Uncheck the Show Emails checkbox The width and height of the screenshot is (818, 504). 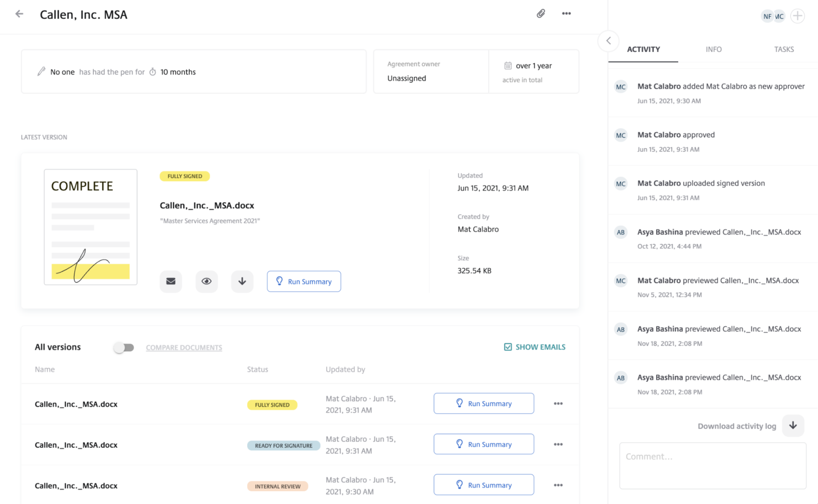click(x=507, y=347)
